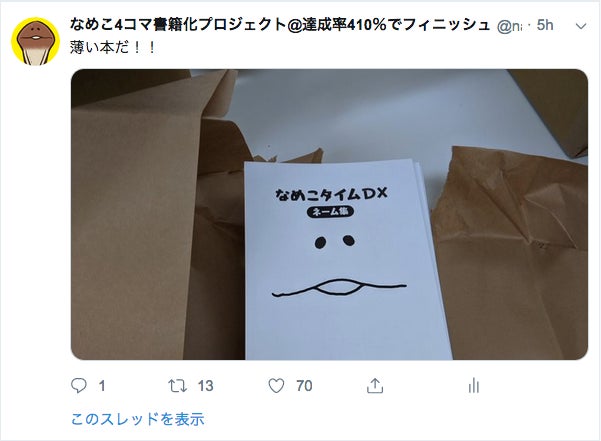Open the tweet options chevron menu
The width and height of the screenshot is (601, 441).
(x=581, y=26)
